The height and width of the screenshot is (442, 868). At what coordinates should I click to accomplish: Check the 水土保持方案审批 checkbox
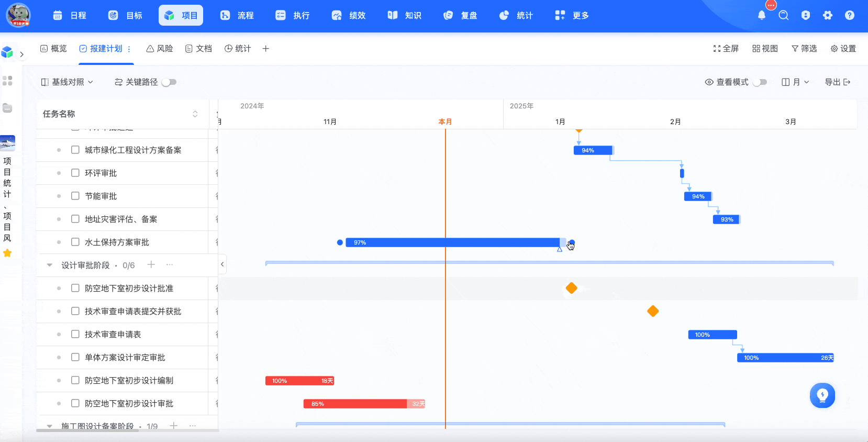(x=75, y=242)
